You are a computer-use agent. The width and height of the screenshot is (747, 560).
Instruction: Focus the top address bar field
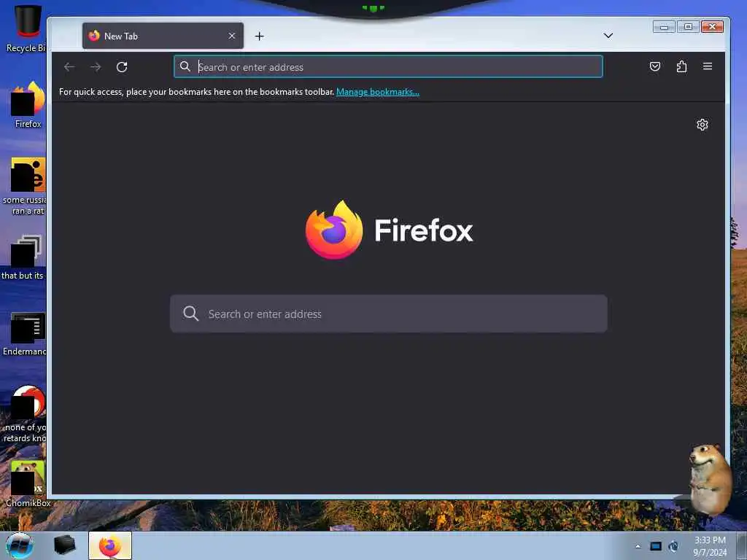388,66
